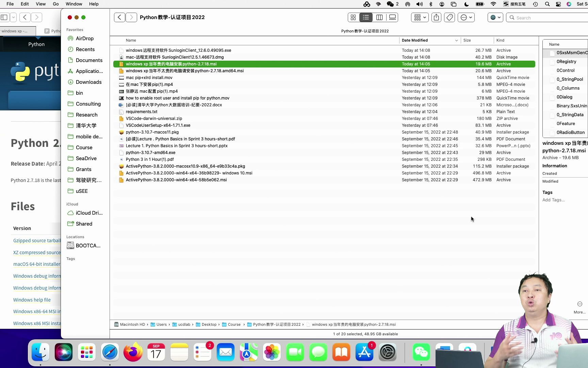588x368 pixels.
Task: Go back in Finder folder history
Action: pos(119,17)
